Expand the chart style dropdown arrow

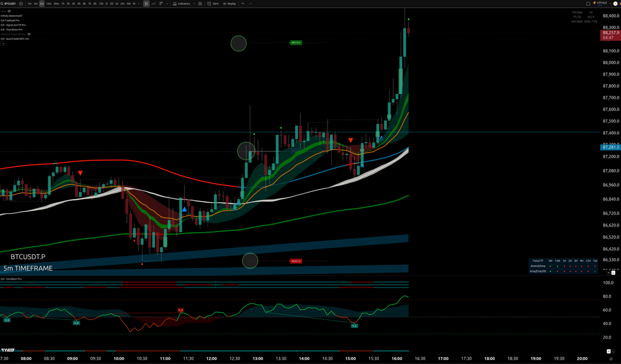[167, 4]
